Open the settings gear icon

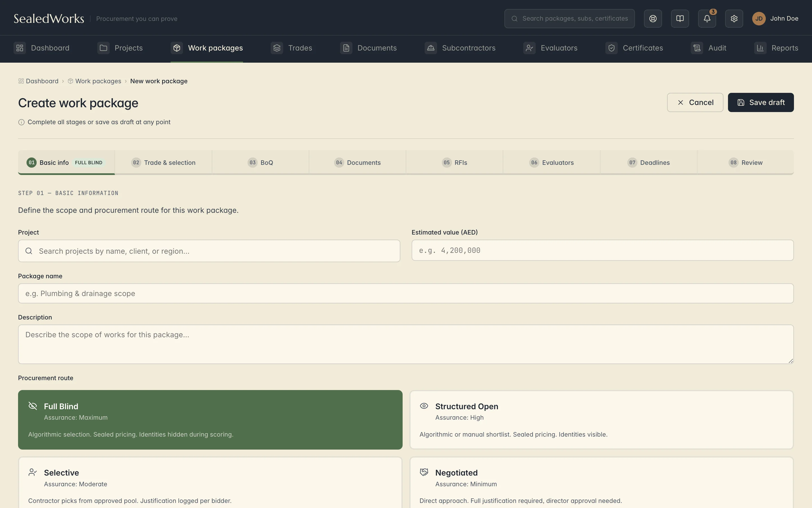point(734,18)
